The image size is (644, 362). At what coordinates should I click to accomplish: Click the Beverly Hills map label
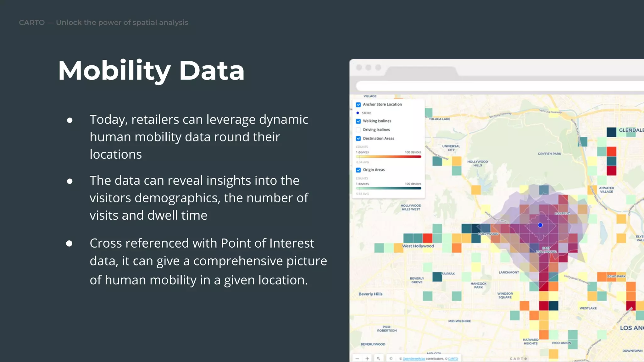click(370, 294)
